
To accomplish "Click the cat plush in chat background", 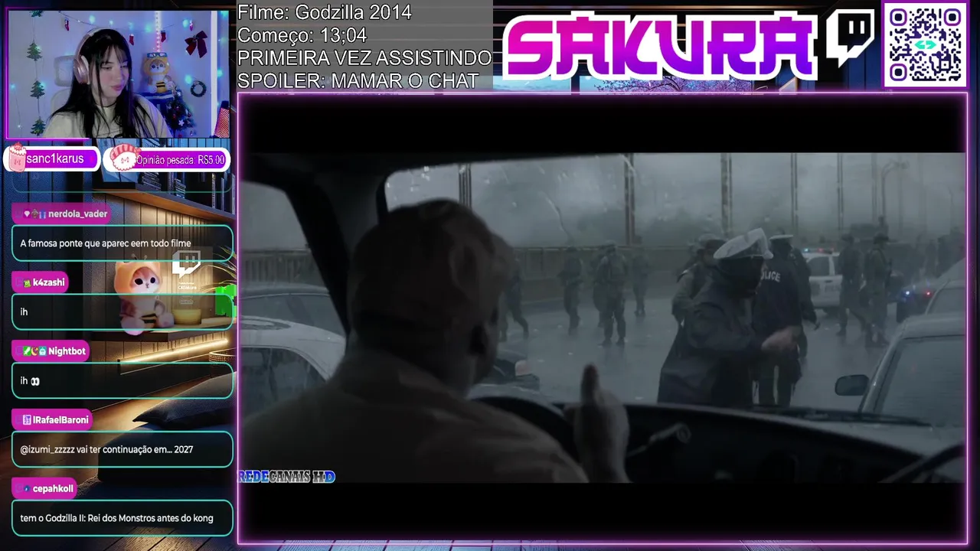I will coord(145,295).
